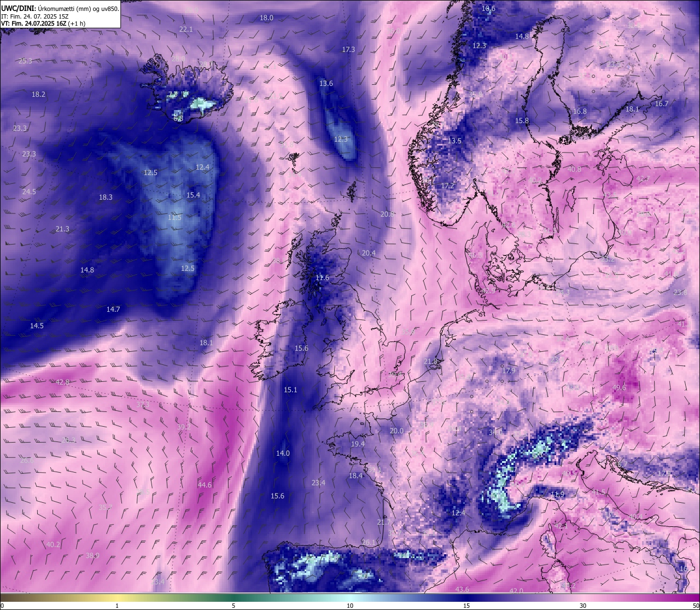700x610 pixels.
Task: Click the map value "18.2"
Action: 38,94
